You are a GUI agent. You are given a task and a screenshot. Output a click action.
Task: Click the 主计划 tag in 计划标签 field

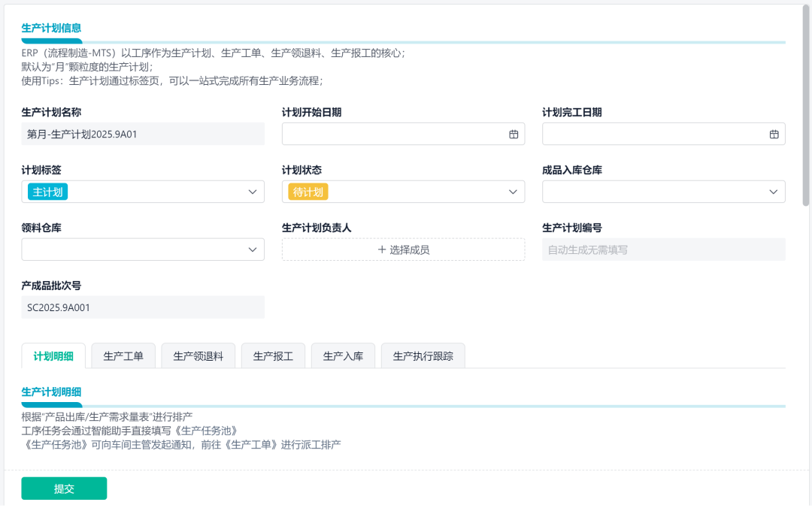(46, 192)
